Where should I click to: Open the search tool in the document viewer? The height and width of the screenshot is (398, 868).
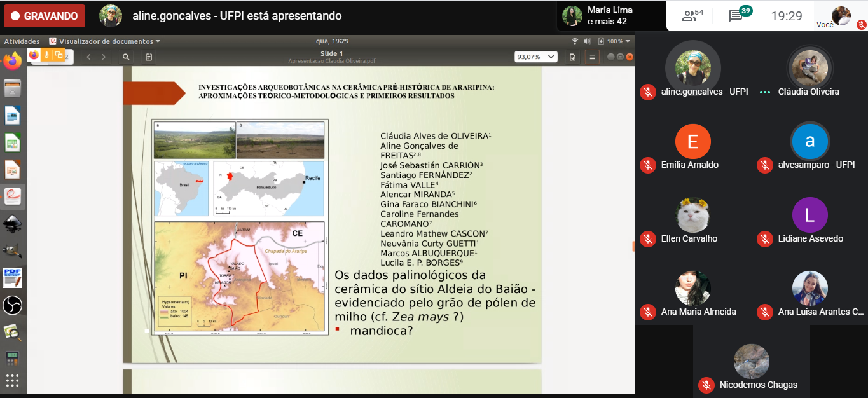(x=126, y=57)
